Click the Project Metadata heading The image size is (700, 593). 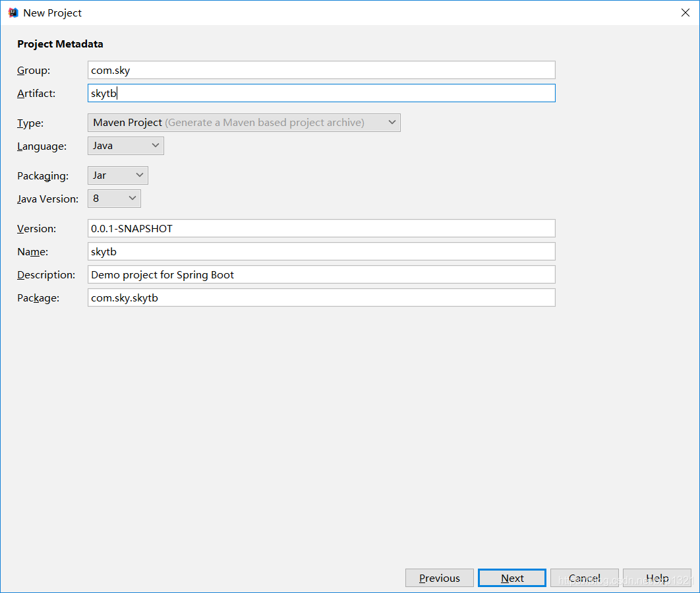pyautogui.click(x=59, y=44)
